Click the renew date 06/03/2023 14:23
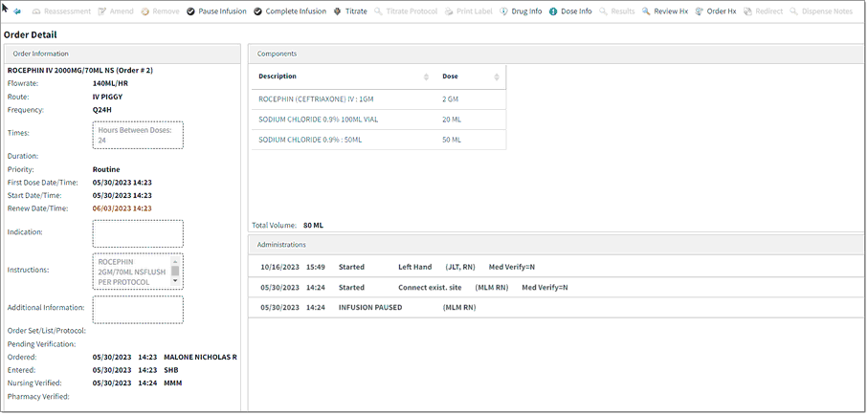The height and width of the screenshot is (415, 868). (x=122, y=208)
